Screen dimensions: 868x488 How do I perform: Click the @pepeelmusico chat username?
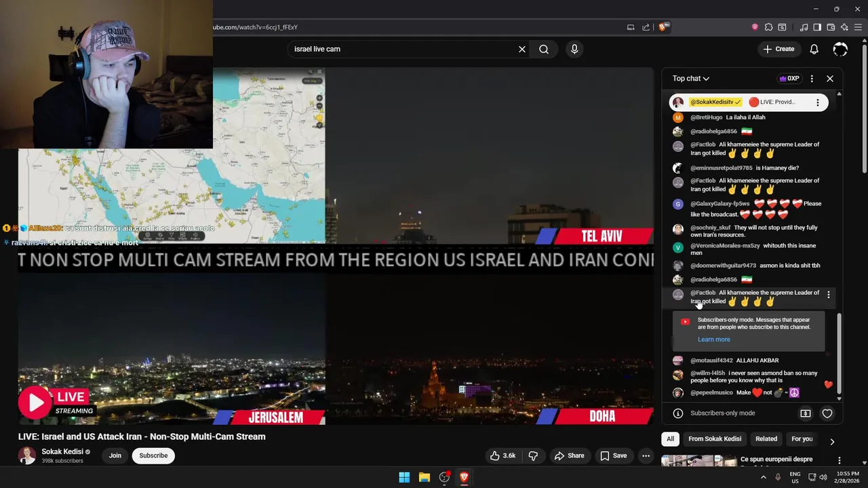pyautogui.click(x=711, y=393)
